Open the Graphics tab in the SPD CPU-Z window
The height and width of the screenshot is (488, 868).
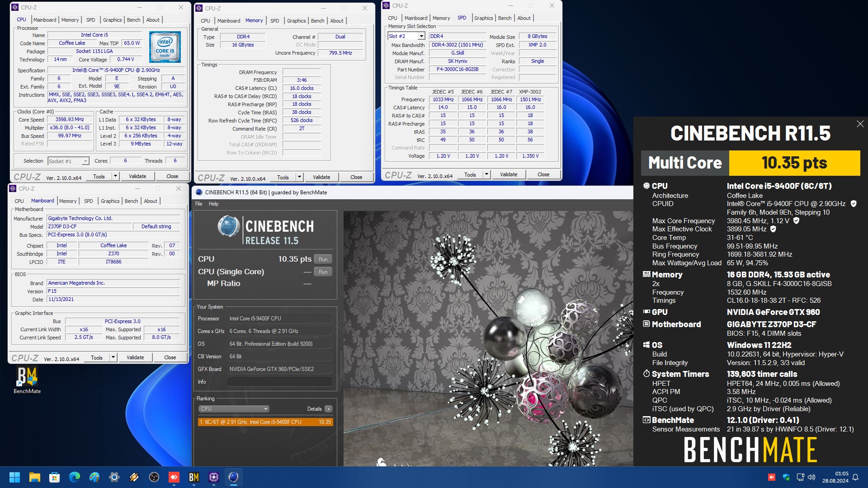(483, 18)
